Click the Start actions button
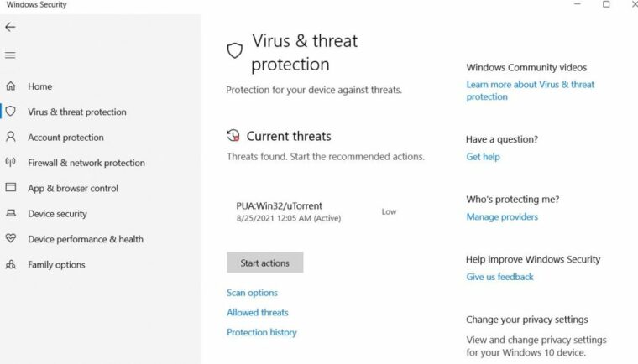638x364 pixels. point(265,263)
